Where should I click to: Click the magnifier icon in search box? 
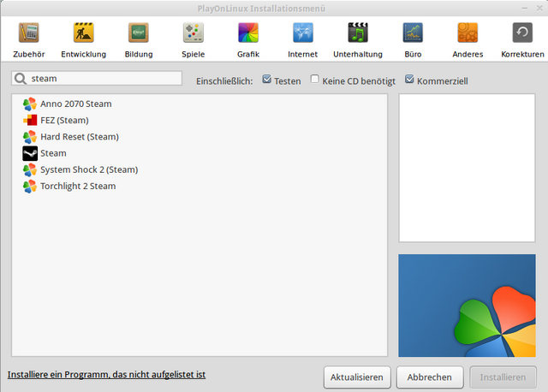(21, 79)
